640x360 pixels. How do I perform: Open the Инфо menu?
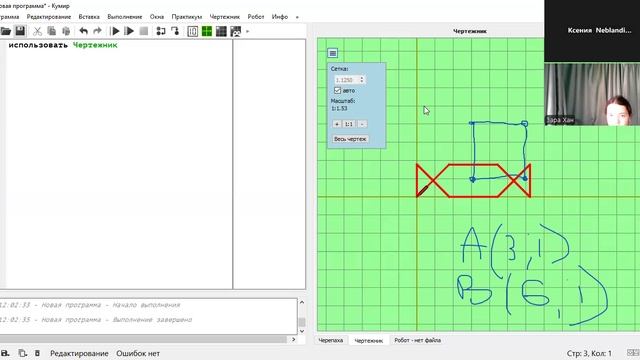point(280,17)
